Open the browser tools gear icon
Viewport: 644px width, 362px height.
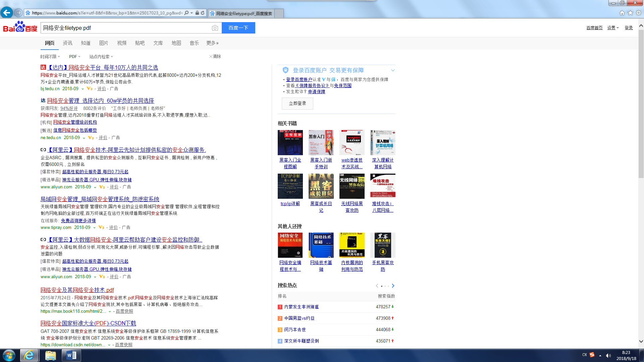tap(639, 13)
